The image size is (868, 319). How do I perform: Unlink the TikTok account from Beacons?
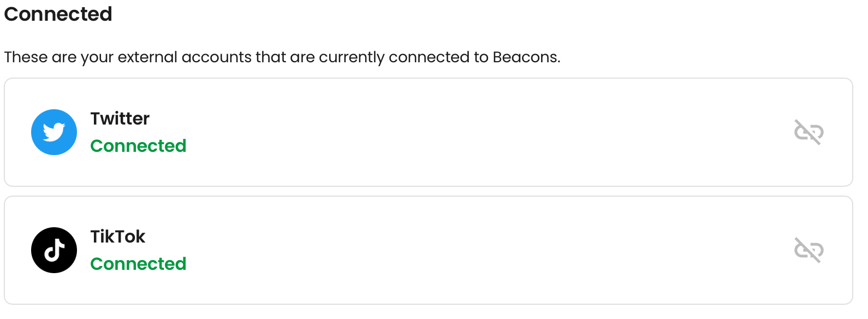coord(808,250)
